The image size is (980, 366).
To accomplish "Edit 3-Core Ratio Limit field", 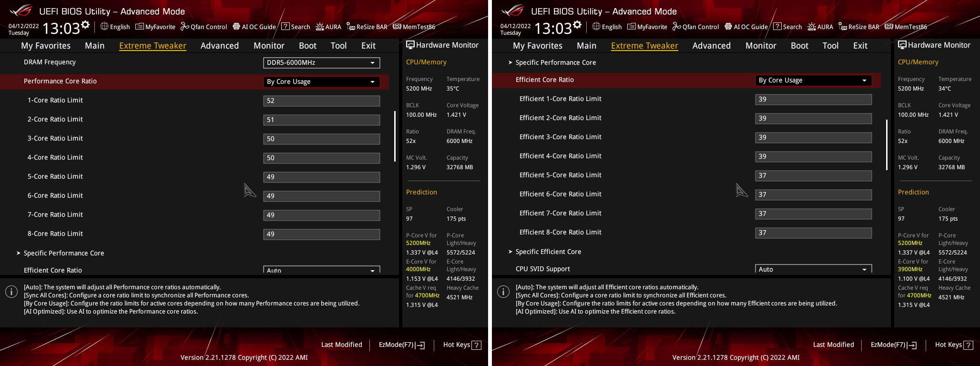I will [322, 139].
